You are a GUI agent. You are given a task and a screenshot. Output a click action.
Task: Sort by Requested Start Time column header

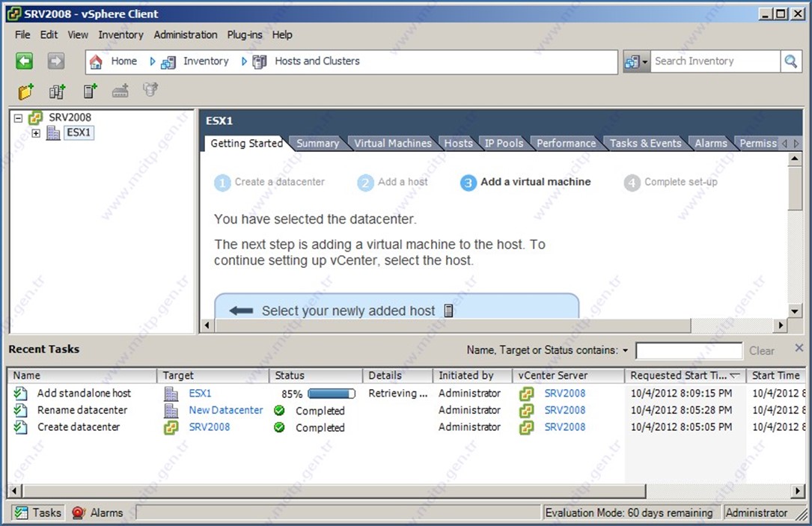point(685,376)
